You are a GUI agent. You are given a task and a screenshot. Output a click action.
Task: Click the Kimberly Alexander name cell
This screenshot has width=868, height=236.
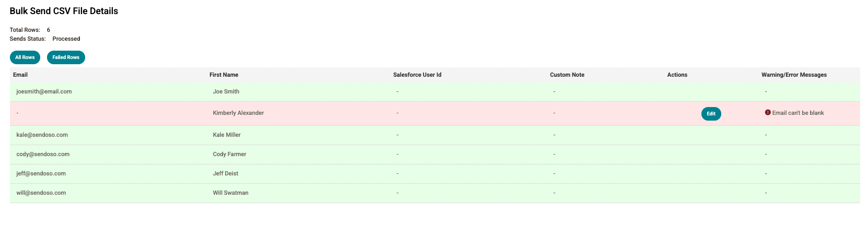pos(238,113)
